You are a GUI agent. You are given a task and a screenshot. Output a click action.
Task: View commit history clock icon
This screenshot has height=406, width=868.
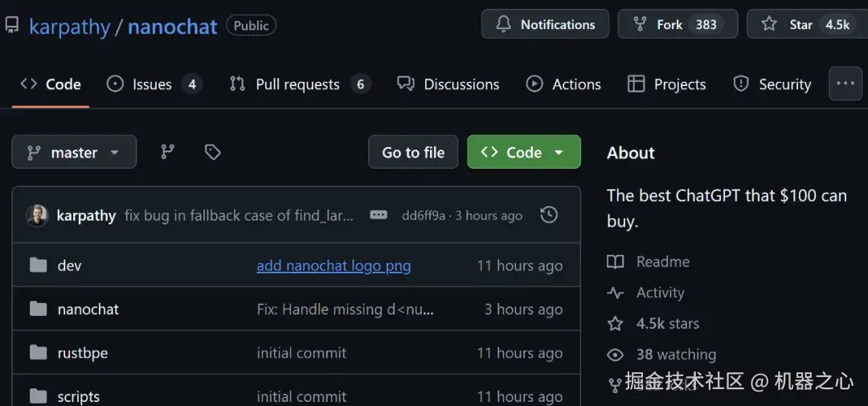coord(549,215)
